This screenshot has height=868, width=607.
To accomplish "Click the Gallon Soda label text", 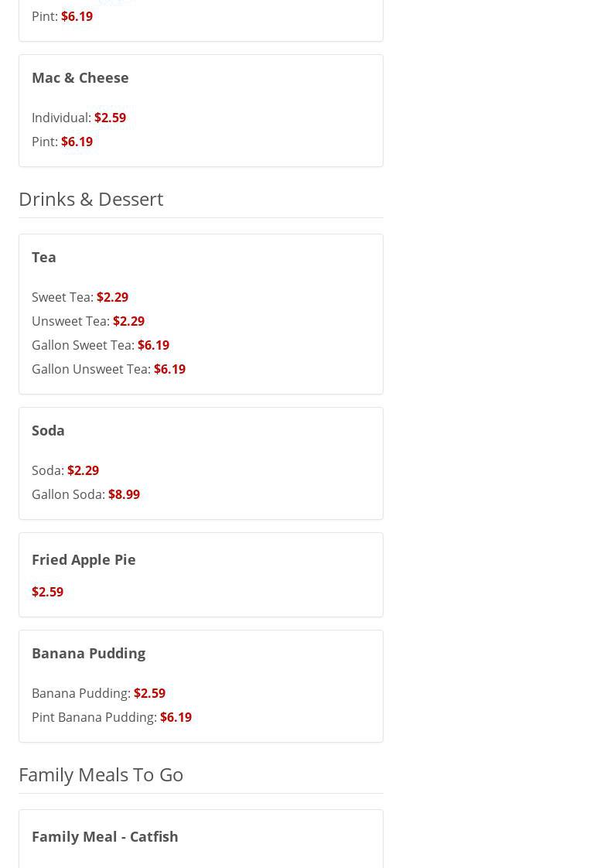I will [x=68, y=494].
